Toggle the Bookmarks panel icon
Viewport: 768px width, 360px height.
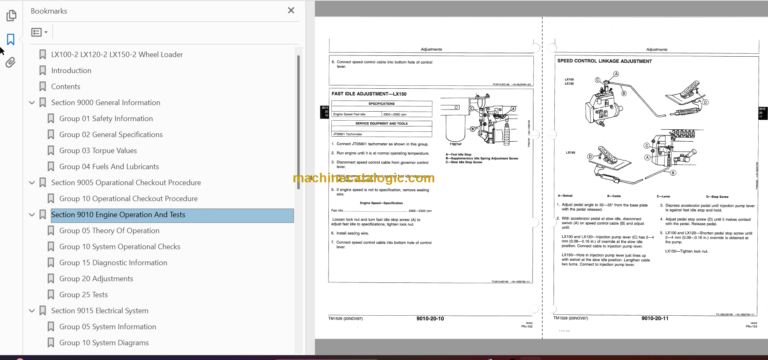click(11, 39)
